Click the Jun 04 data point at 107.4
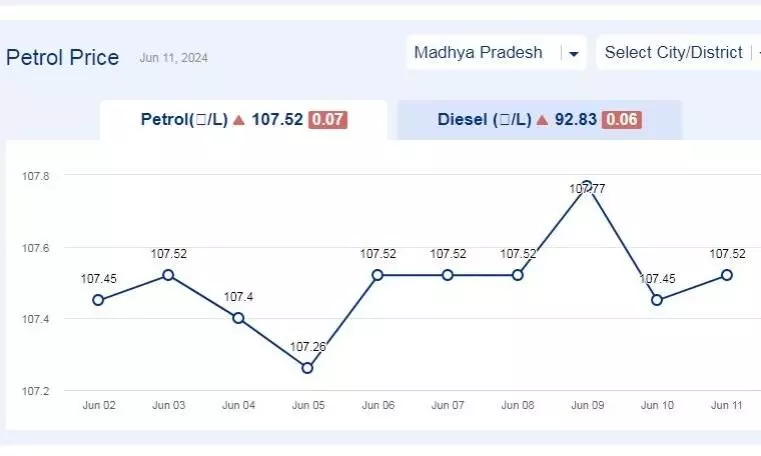 [x=238, y=318]
